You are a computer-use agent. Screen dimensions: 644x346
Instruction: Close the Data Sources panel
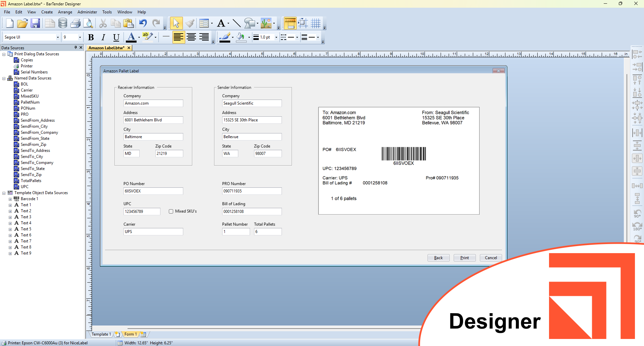[81, 48]
